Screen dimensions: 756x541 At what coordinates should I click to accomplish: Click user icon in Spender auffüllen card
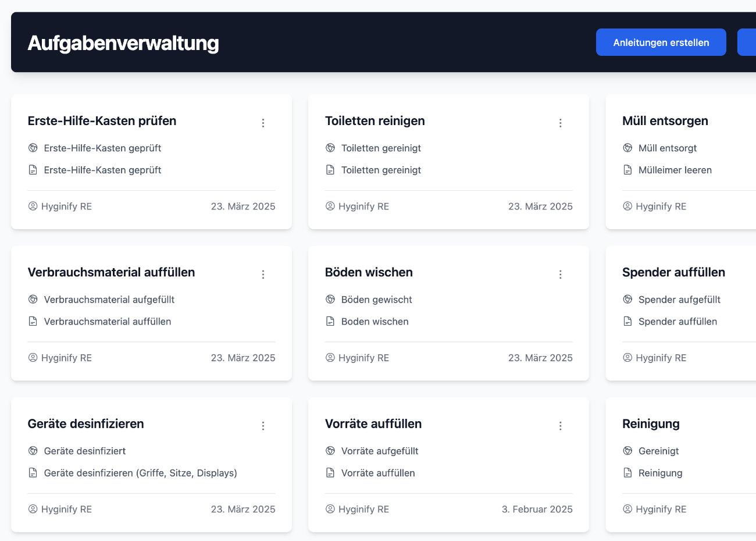point(627,357)
